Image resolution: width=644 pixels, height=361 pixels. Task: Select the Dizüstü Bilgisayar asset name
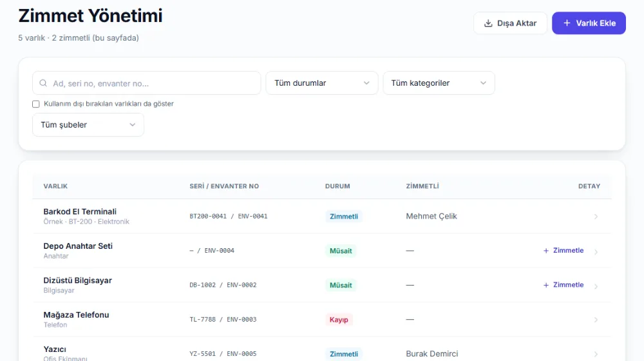point(78,280)
